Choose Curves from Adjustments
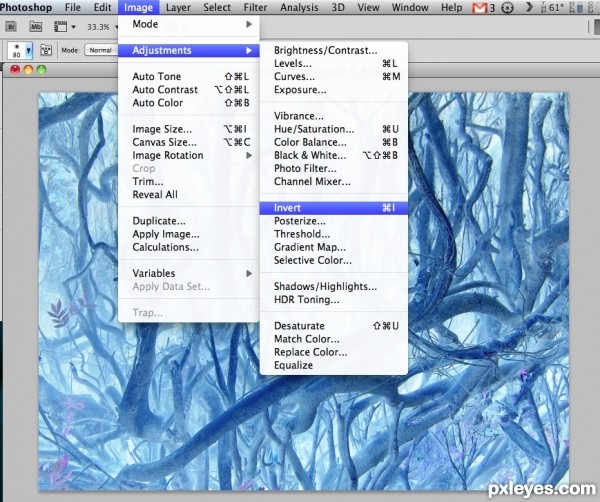 click(334, 77)
